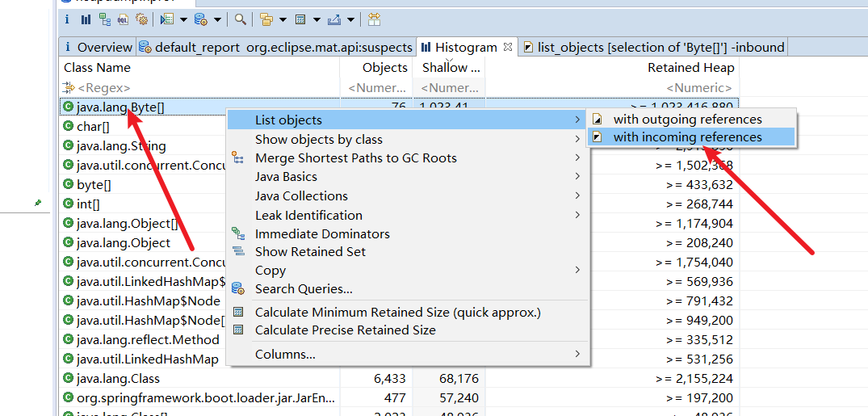Click the Compare tables icon in toolbar
This screenshot has height=416, width=868.
(x=374, y=19)
